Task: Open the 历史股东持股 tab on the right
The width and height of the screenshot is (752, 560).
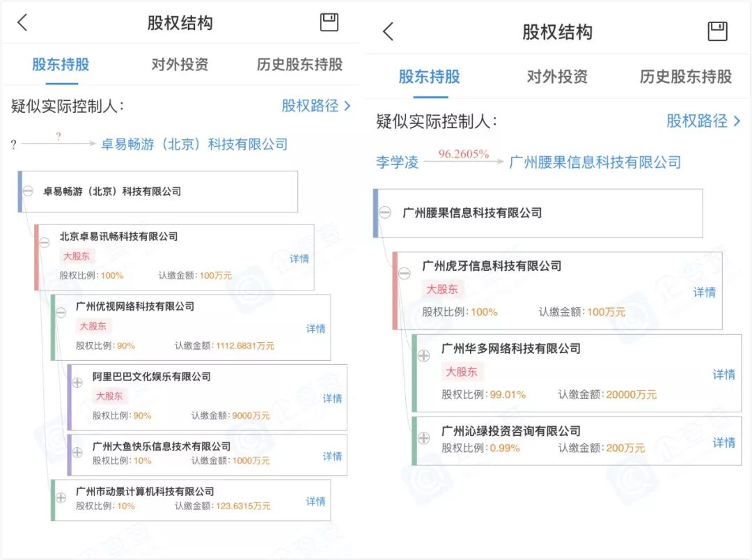Action: coord(684,77)
